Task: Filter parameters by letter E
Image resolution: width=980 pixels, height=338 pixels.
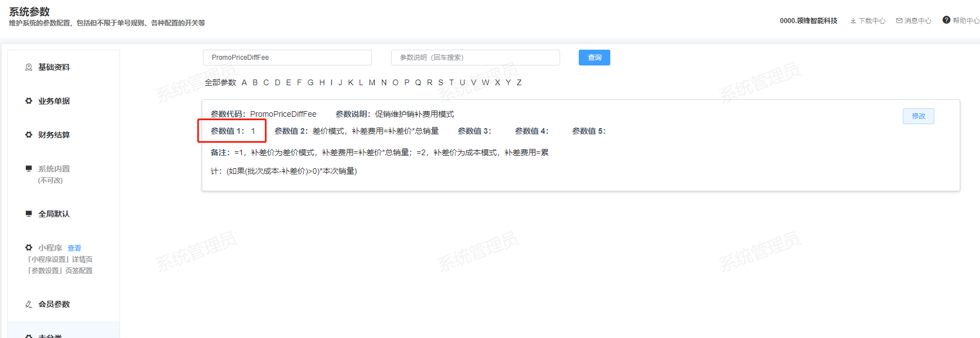Action: (289, 82)
